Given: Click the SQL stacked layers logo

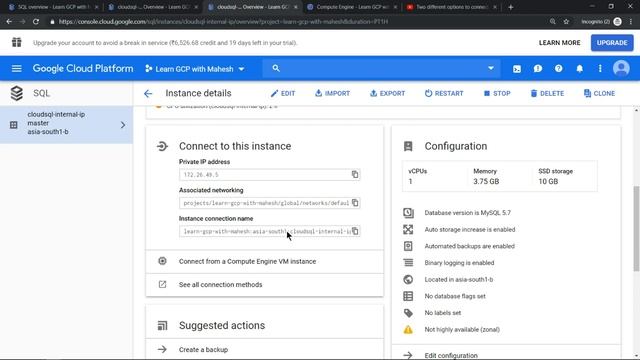Looking at the screenshot, I should [x=17, y=93].
